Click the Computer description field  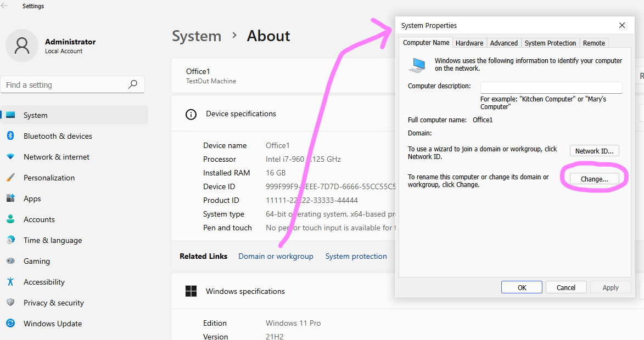coord(551,87)
